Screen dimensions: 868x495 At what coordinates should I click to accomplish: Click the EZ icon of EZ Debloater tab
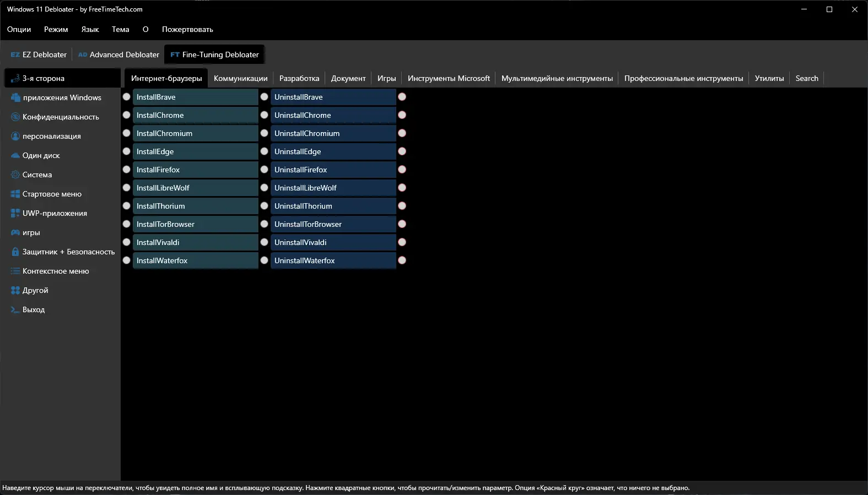(15, 55)
